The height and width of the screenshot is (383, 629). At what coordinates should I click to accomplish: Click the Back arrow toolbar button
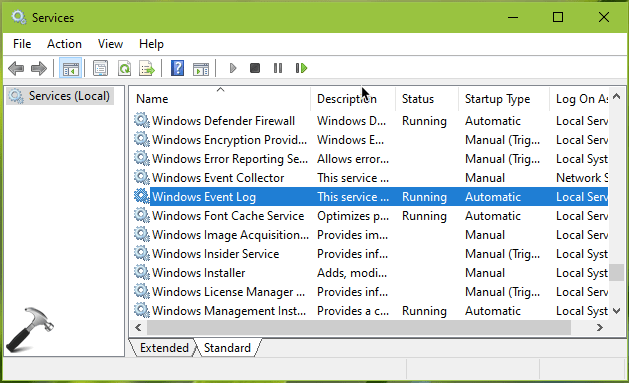coord(16,68)
